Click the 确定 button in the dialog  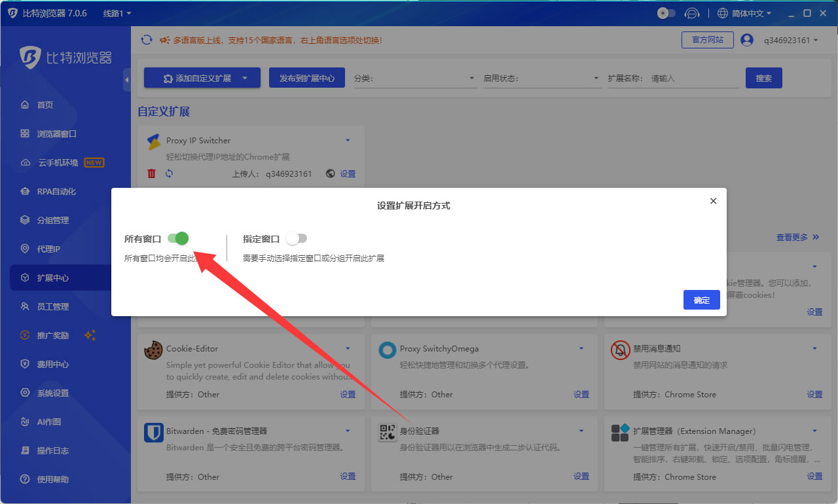tap(701, 300)
